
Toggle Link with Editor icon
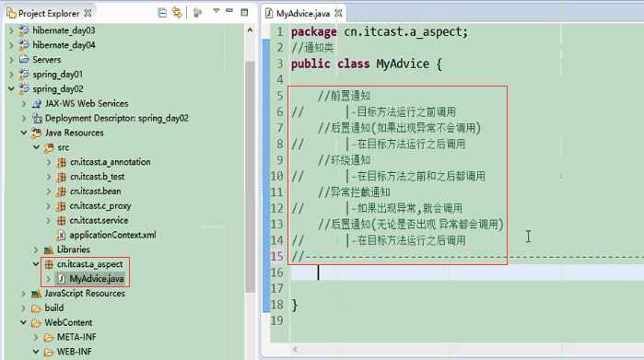177,13
